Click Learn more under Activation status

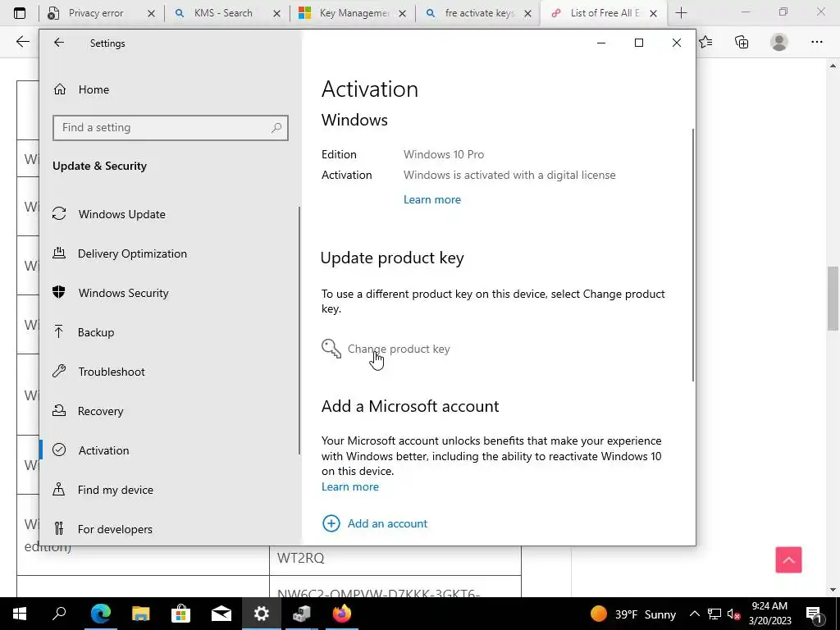tap(431, 199)
